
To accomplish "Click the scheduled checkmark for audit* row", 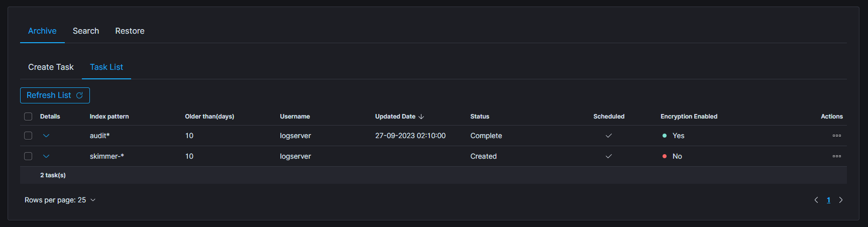I will point(609,136).
